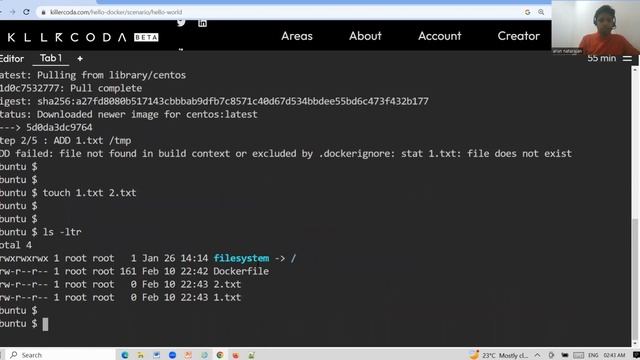The width and height of the screenshot is (640, 360).
Task: Click the 'ADD failed: file not found' error line
Action: (286, 153)
